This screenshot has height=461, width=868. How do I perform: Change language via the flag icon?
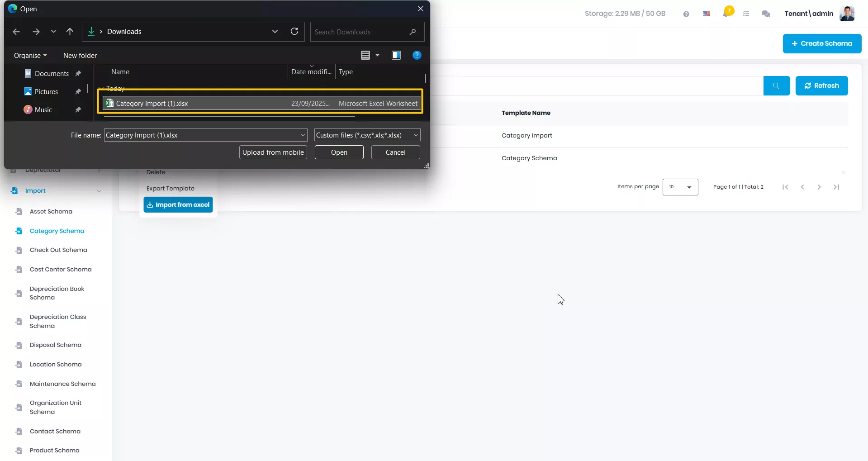[x=706, y=14]
